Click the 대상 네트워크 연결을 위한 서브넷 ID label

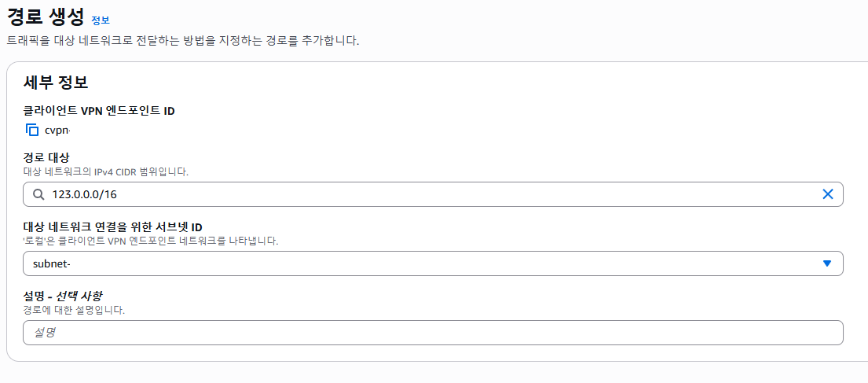click(x=113, y=227)
